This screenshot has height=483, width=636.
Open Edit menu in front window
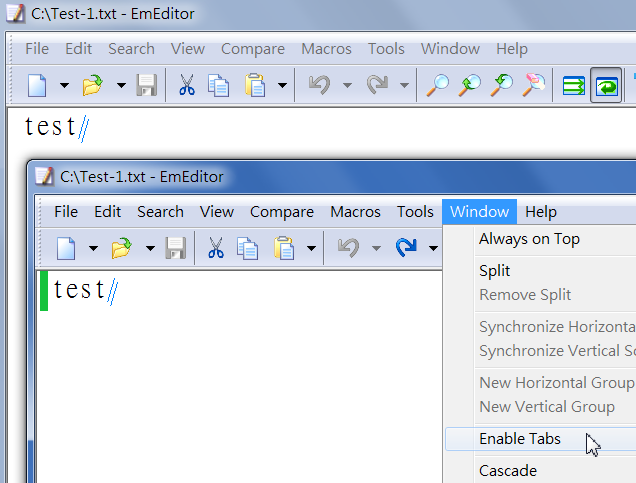[x=107, y=212]
